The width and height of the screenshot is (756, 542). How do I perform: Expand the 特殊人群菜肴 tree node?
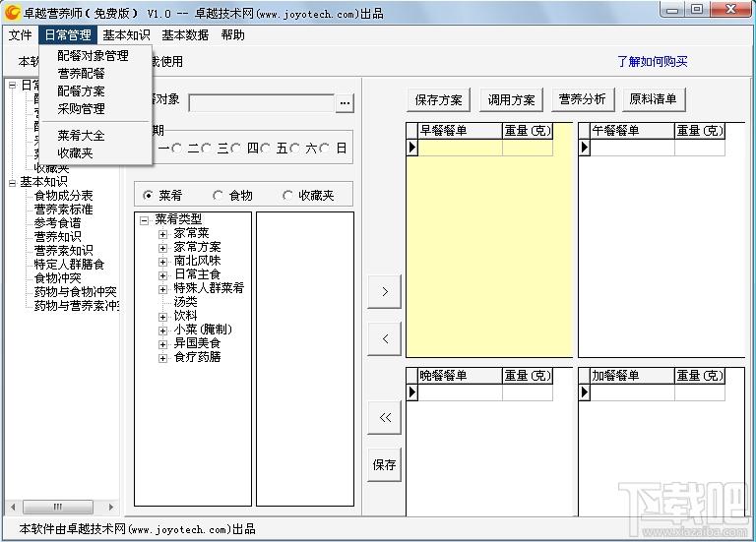point(163,289)
